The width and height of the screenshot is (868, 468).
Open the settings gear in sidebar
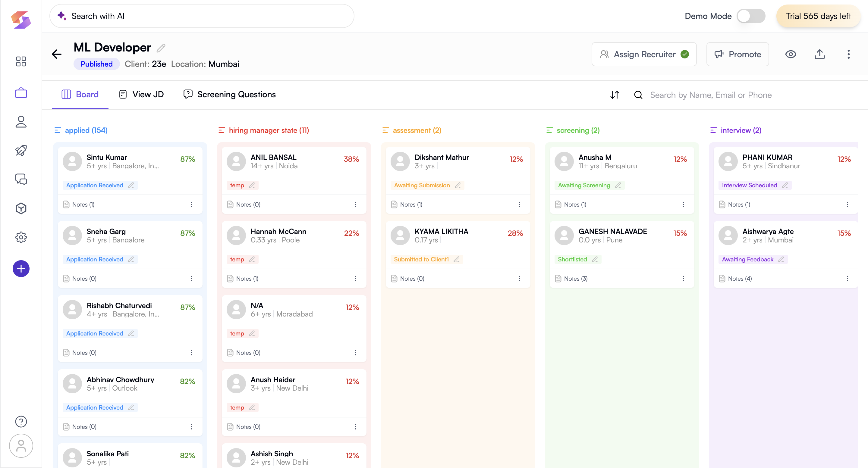coord(21,237)
